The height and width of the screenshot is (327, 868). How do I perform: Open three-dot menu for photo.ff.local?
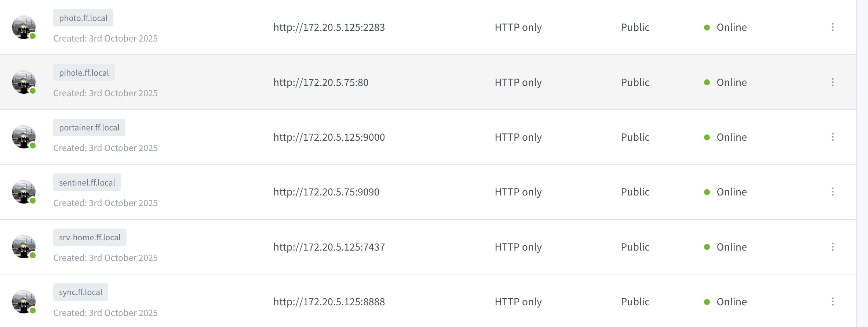click(x=832, y=27)
